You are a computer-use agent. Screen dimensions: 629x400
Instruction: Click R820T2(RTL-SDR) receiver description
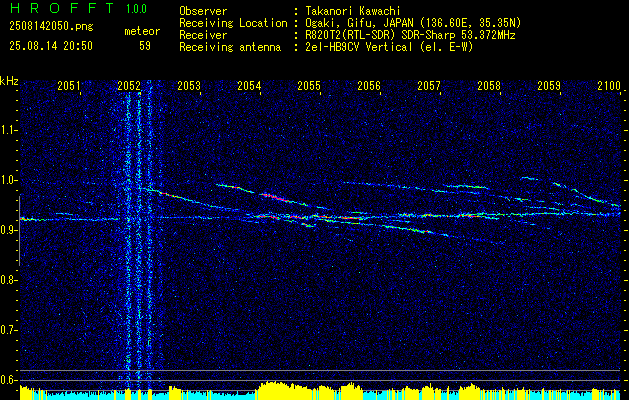408,35
